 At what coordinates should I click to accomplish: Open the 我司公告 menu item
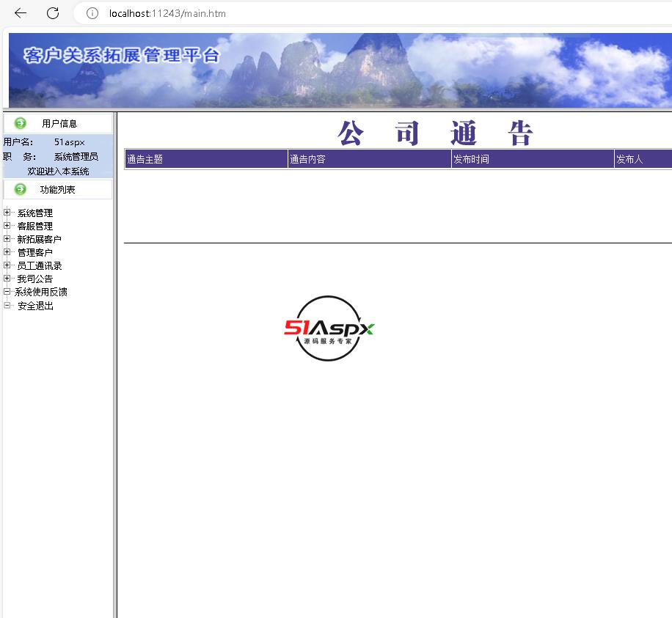pos(35,279)
